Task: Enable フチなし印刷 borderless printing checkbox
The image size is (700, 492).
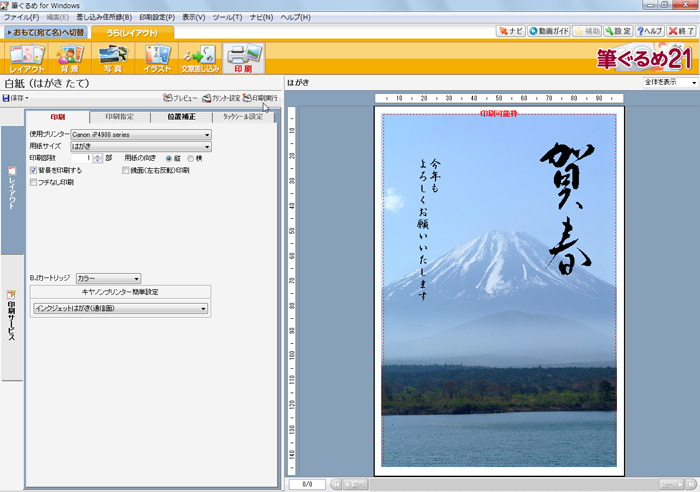Action: 34,183
